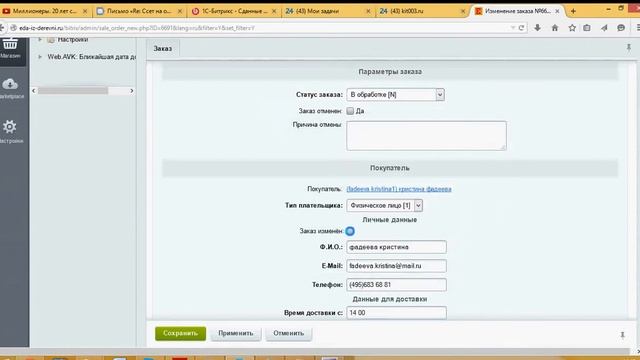Select the Заказ form tab
Screen dimensions: 640x360
tap(162, 49)
